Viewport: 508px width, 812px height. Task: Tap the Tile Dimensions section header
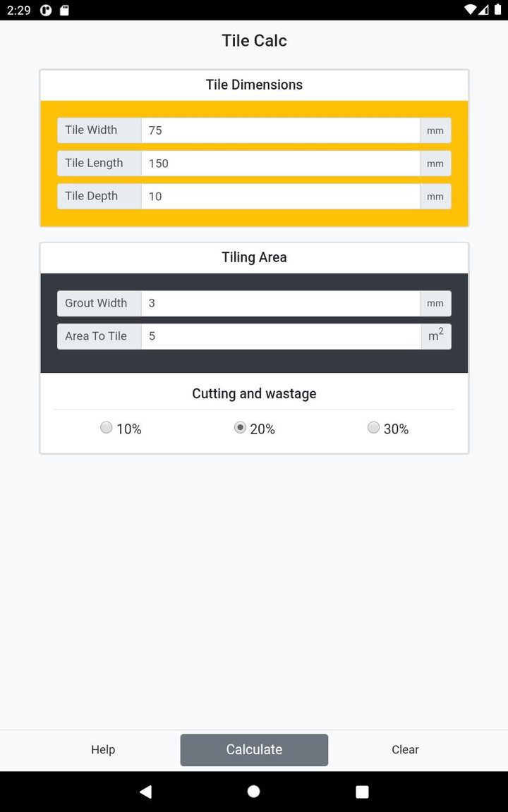(254, 85)
